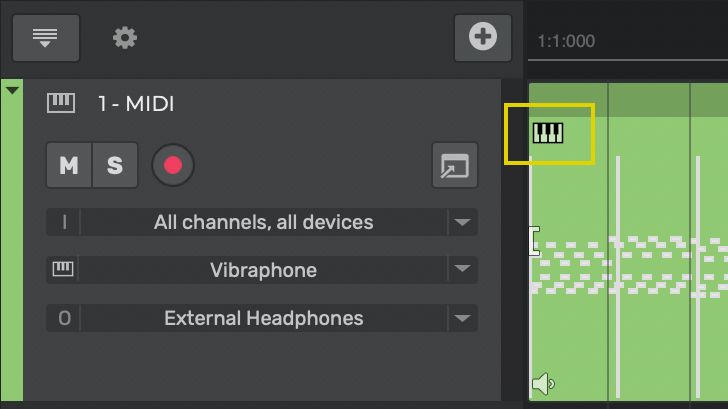Click the speaker icon on the clip
Viewport: 728px width, 409px height.
(543, 384)
